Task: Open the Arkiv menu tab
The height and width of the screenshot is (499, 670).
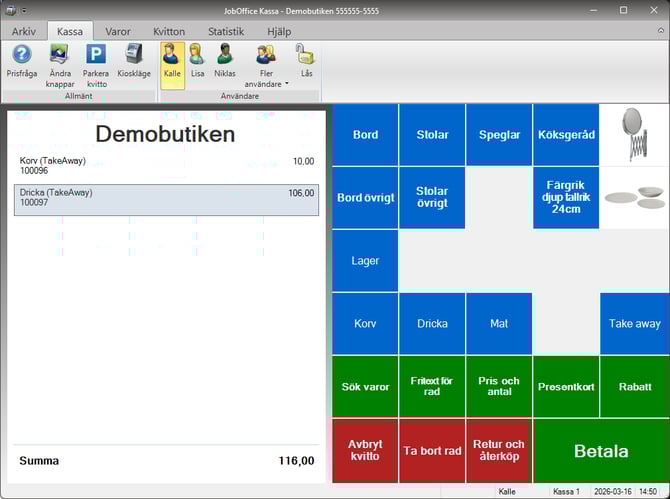Action: pos(23,31)
